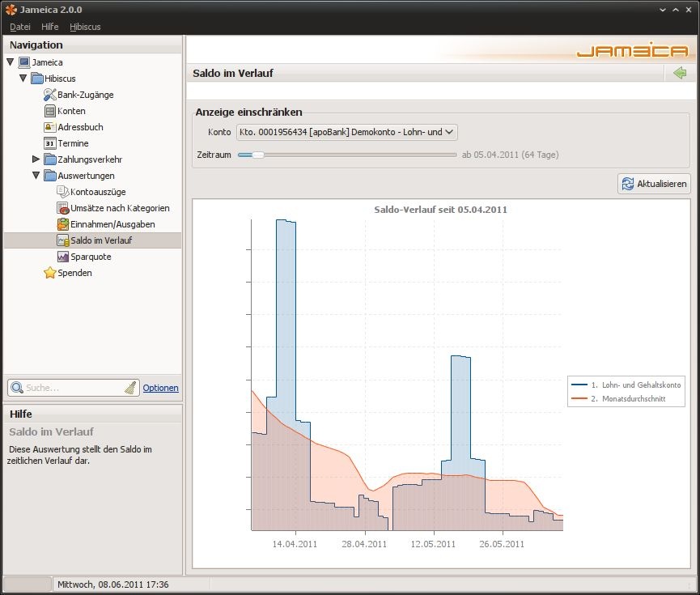Screen dimensions: 700x595
Task: Click the 12.05.2011 axis label
Action: (x=433, y=544)
